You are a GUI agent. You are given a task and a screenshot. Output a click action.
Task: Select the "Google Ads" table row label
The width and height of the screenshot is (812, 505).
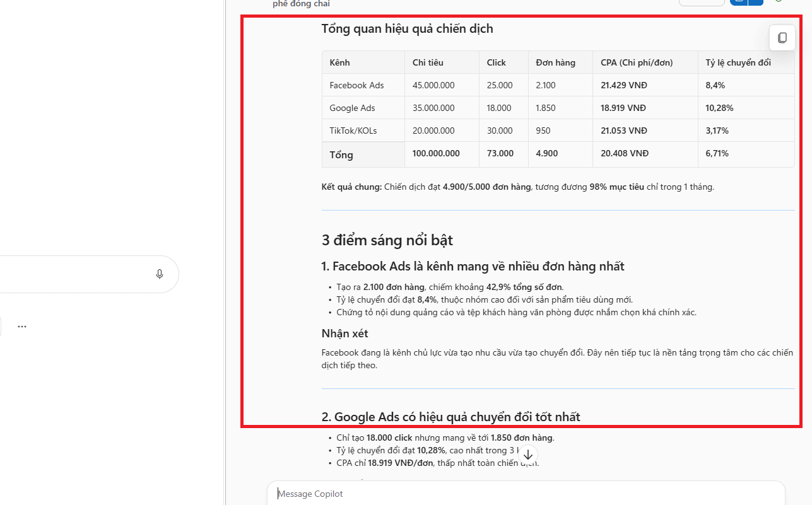coord(352,108)
